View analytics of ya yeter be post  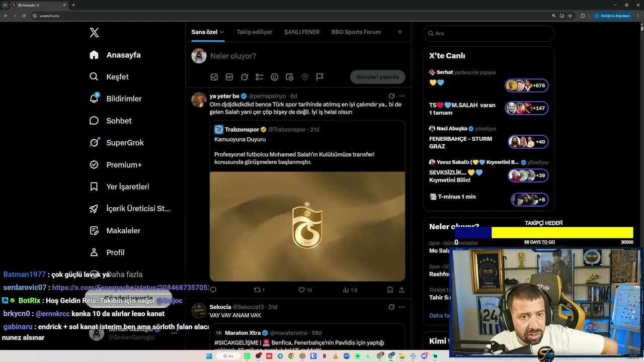[350, 290]
